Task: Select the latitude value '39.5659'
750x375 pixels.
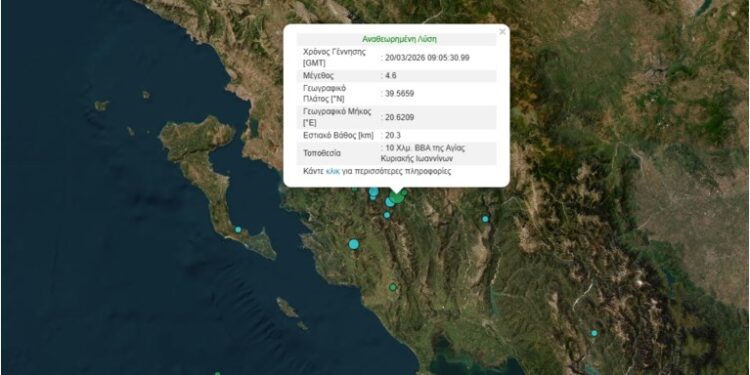Action: (x=399, y=94)
